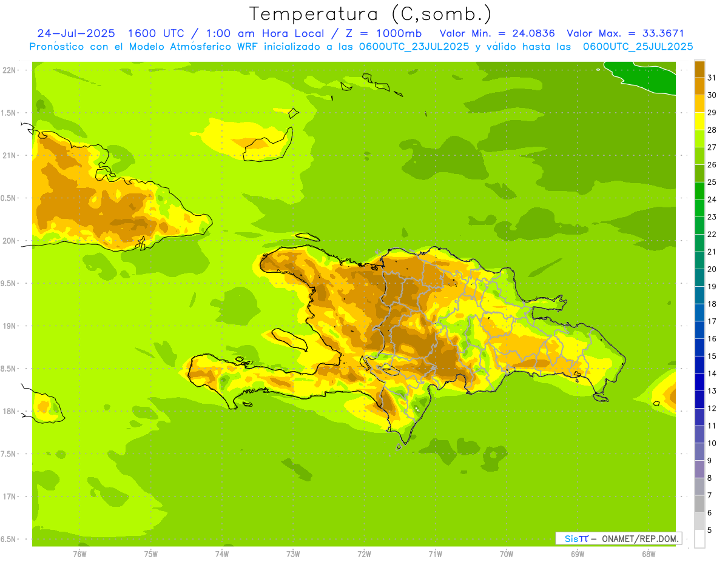Viewport: 728px width, 562px height.
Task: Click the '22N' latitude axis label
Action: coord(9,70)
